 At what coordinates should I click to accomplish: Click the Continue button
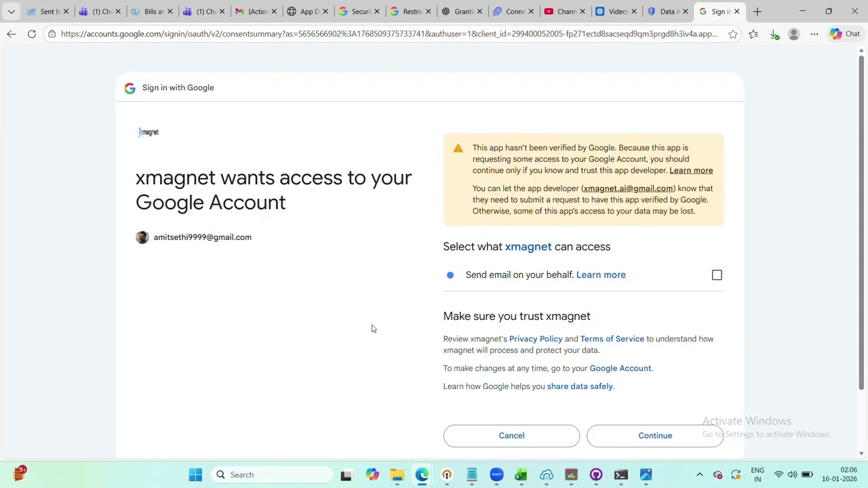click(655, 435)
